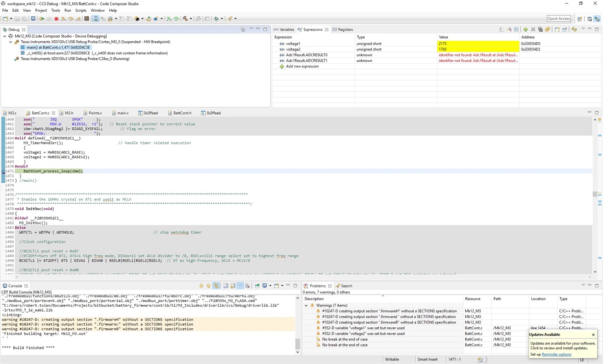Click Add new expression row
This screenshot has height=364, width=603.
coord(302,66)
